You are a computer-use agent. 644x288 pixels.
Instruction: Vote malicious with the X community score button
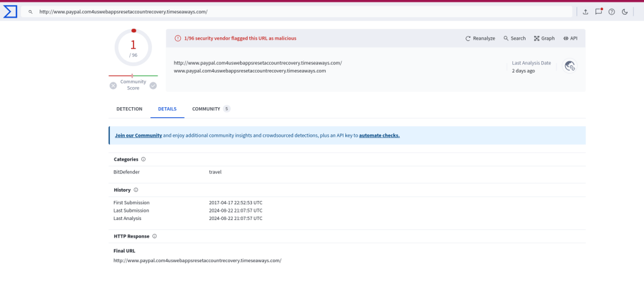(113, 85)
